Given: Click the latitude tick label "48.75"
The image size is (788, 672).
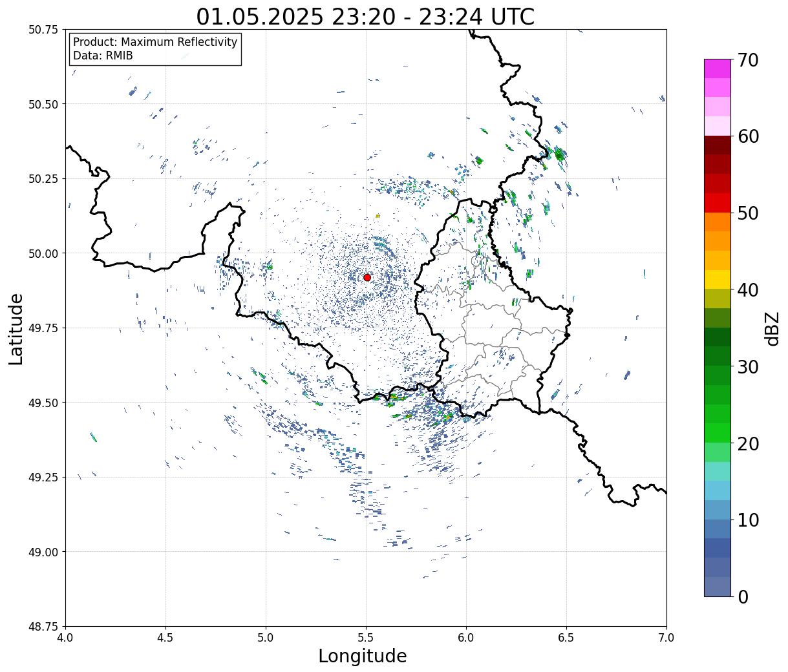Looking at the screenshot, I should tap(43, 627).
